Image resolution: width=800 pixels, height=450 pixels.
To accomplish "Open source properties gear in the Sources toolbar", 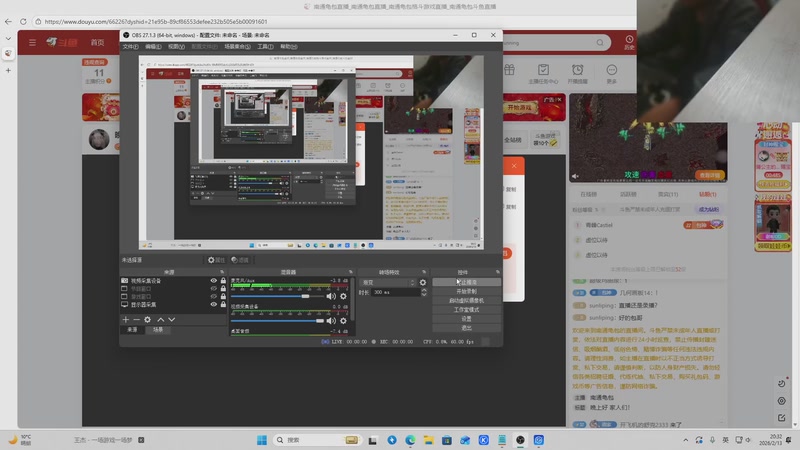I will click(x=147, y=319).
